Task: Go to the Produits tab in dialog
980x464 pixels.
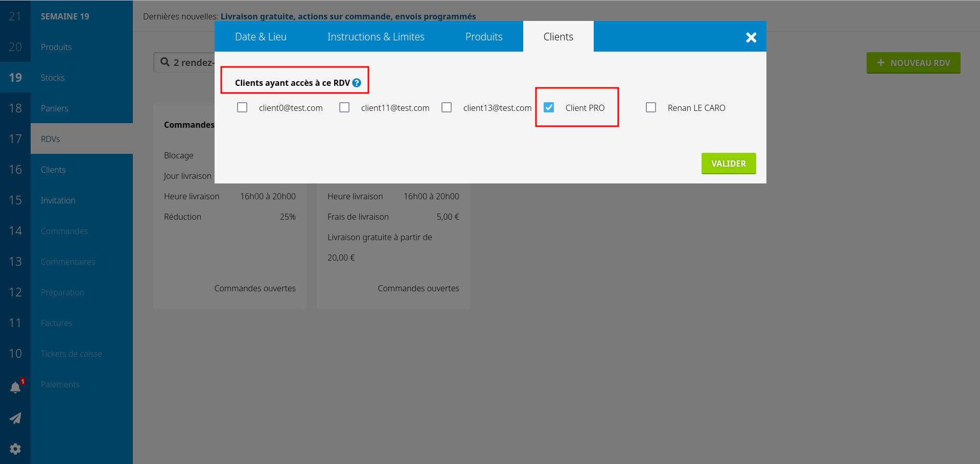Action: [x=483, y=37]
